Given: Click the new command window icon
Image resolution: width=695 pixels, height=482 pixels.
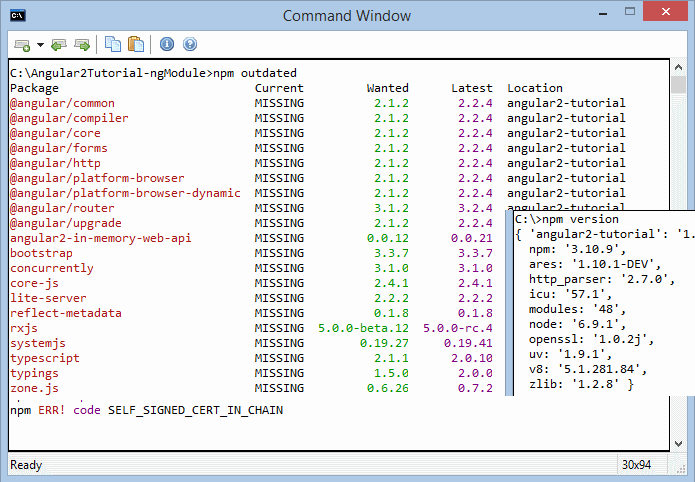Looking at the screenshot, I should (x=22, y=45).
